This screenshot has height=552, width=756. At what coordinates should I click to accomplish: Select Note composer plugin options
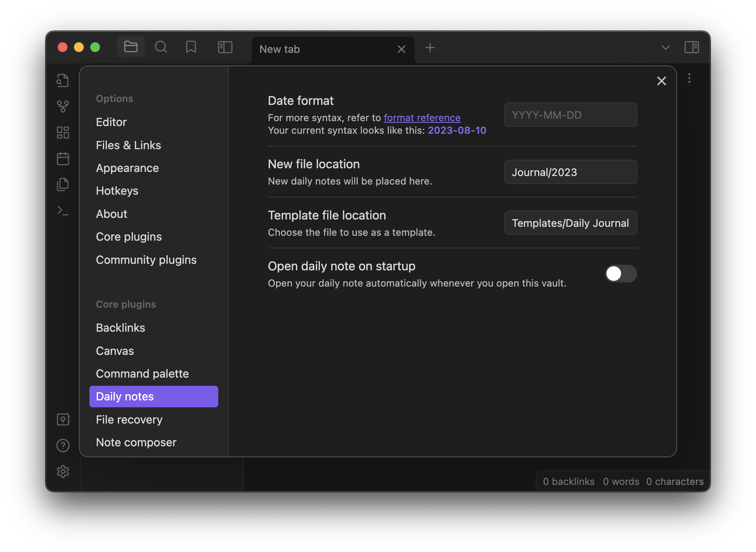coord(136,442)
